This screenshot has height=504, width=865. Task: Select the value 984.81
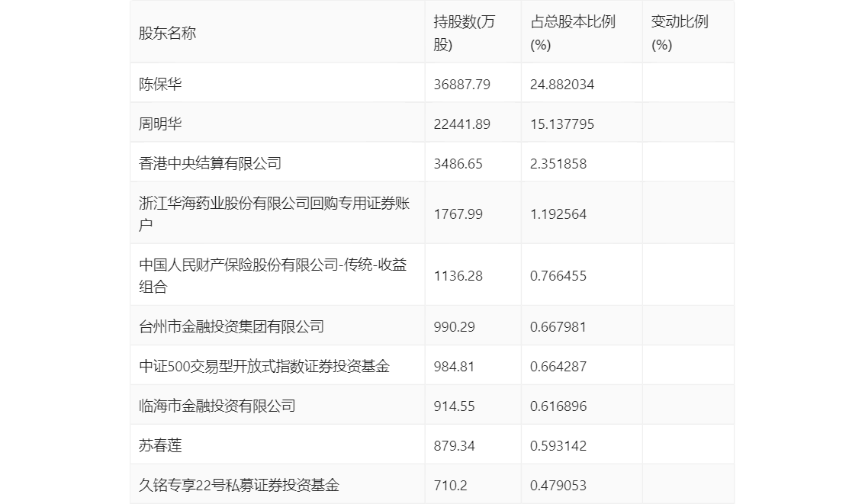pyautogui.click(x=454, y=367)
